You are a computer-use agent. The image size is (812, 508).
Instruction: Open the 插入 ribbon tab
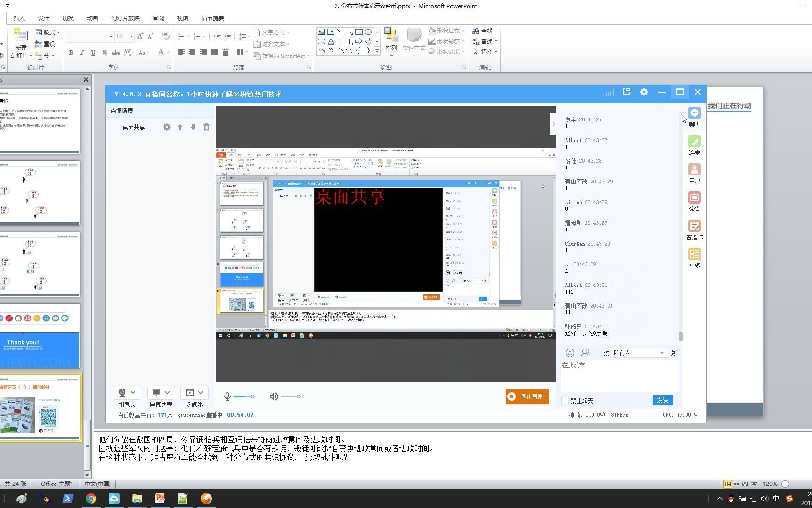tap(19, 18)
